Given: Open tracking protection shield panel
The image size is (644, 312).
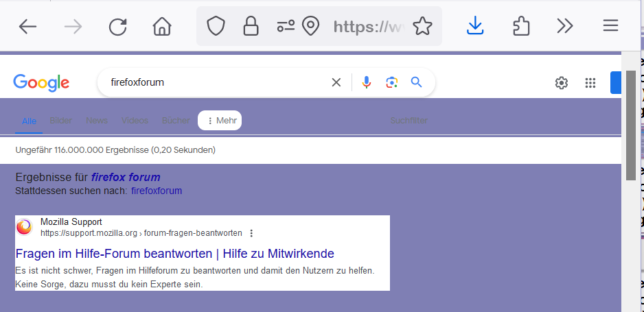Looking at the screenshot, I should [x=216, y=27].
